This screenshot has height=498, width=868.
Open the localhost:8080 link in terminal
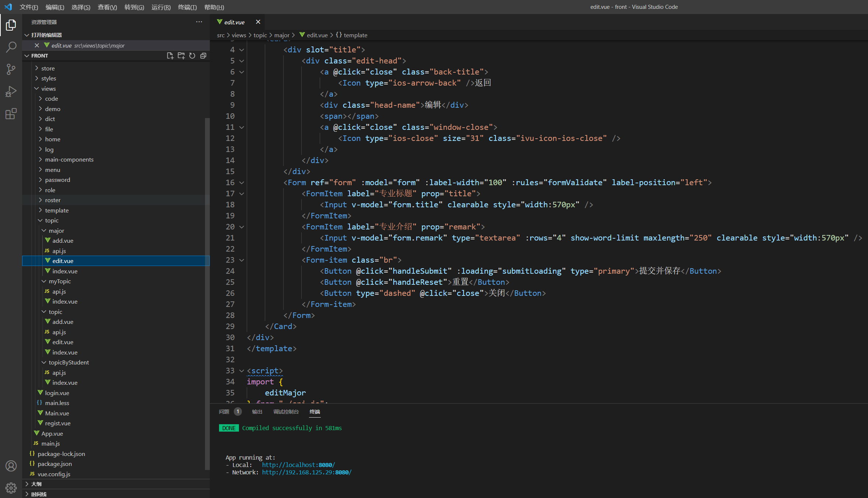point(298,465)
